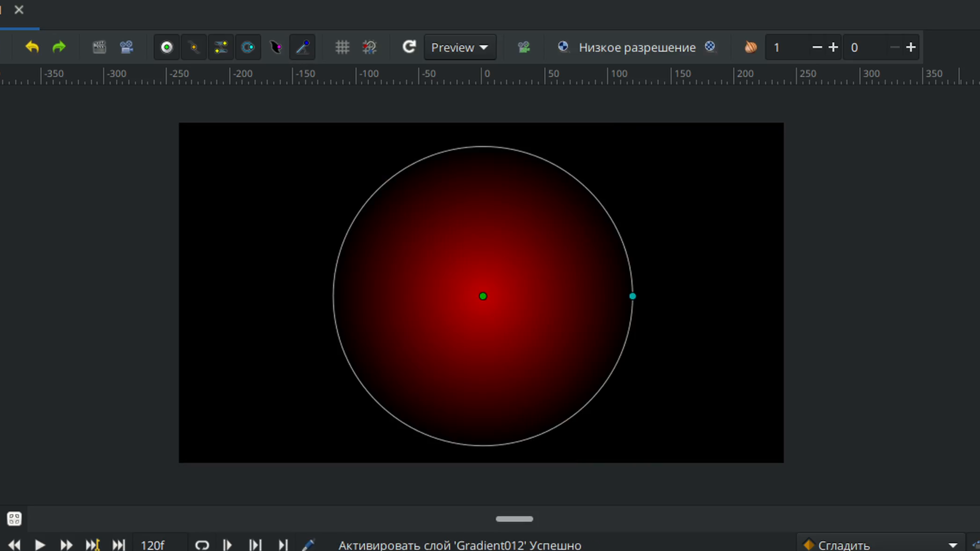980x551 pixels.
Task: Toggle snap to grid
Action: [x=369, y=47]
